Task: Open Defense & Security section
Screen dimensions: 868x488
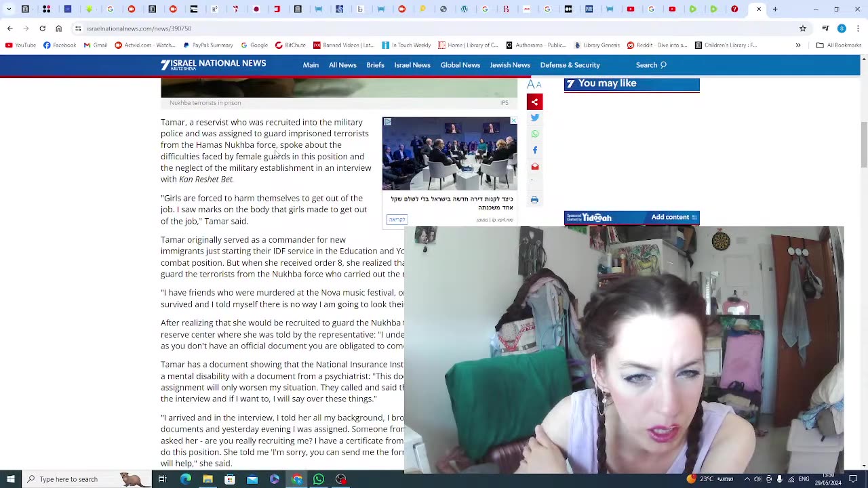Action: [570, 65]
